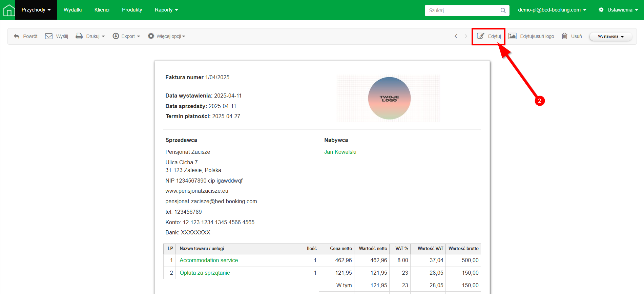644x294 pixels.
Task: Click the Usuń delete label
Action: pos(577,36)
